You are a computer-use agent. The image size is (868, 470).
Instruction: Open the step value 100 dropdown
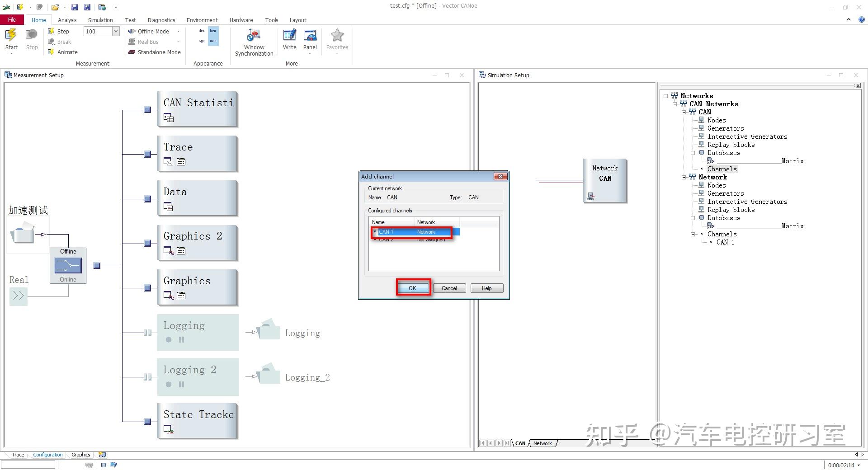(x=116, y=31)
